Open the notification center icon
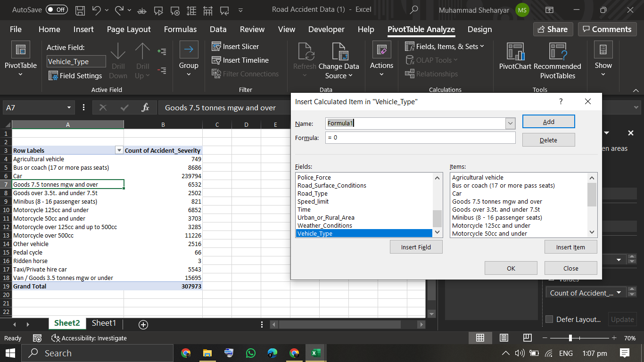 point(625,353)
